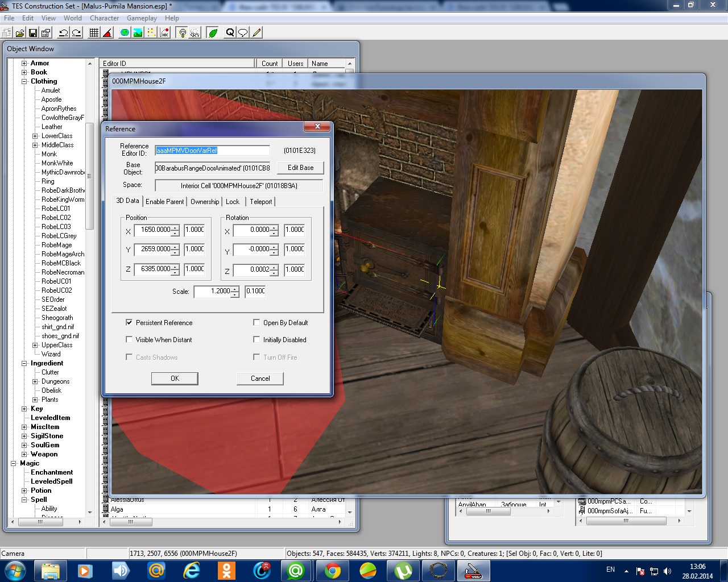Click the Edit Base button

pos(301,168)
